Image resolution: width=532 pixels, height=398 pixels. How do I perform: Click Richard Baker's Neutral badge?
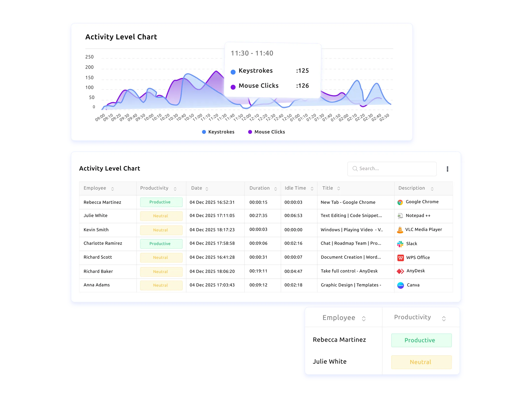(x=161, y=271)
